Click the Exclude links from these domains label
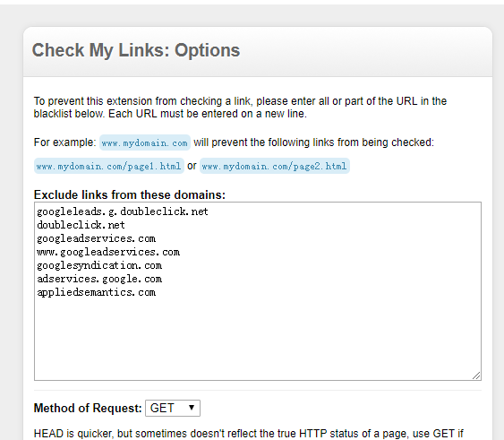 130,194
